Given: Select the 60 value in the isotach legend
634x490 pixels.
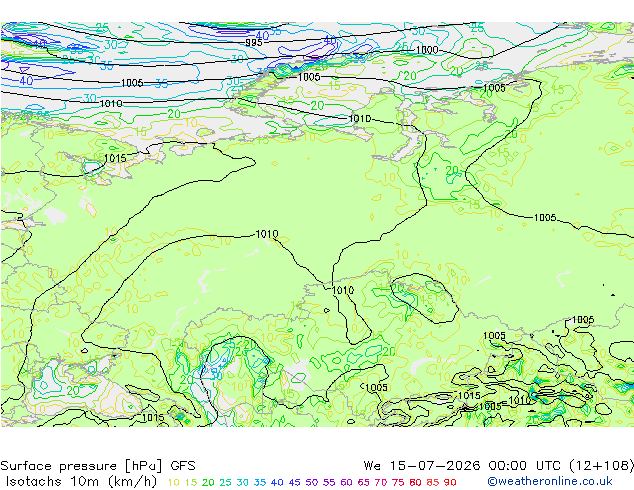Looking at the screenshot, I should (346, 482).
